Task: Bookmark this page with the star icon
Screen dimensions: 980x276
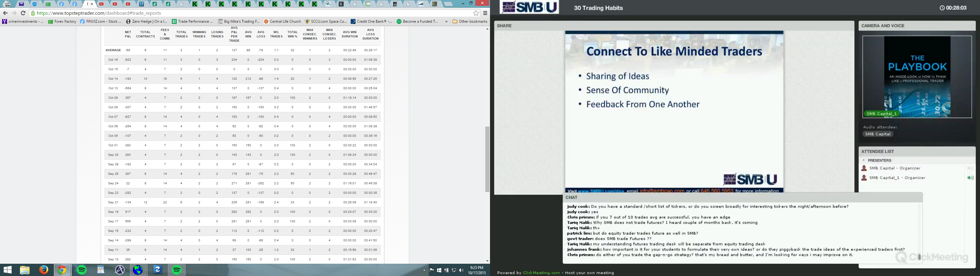Action: pyautogui.click(x=476, y=13)
